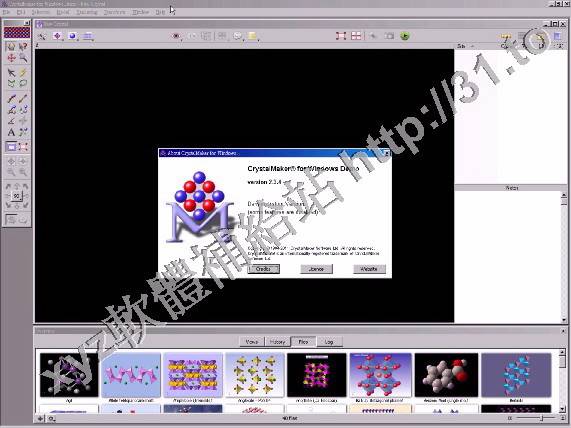571x428 pixels.
Task: Select the Rotate tool atop the palette
Action: tap(11, 46)
